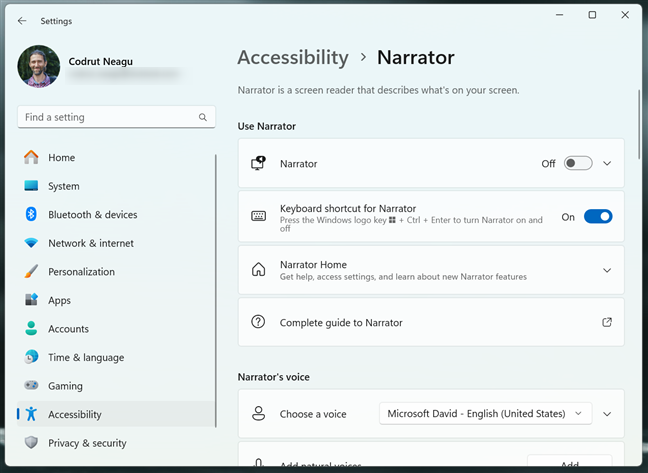Click the question mark help icon

point(258,322)
